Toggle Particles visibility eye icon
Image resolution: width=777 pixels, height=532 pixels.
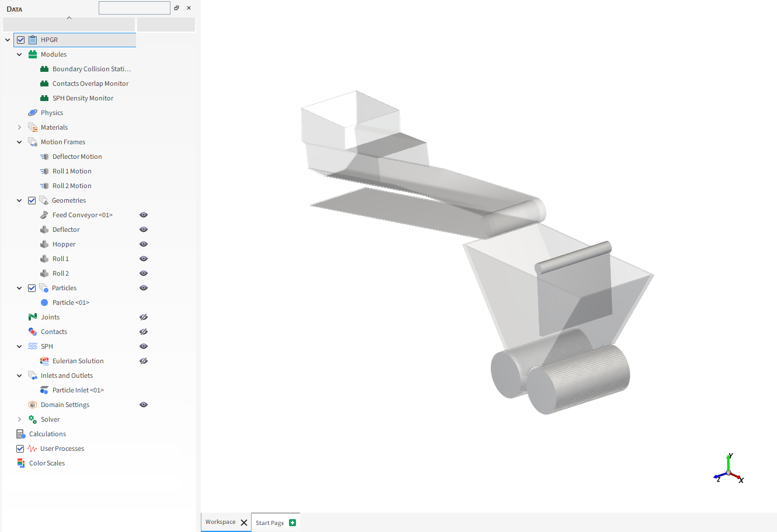tap(144, 288)
